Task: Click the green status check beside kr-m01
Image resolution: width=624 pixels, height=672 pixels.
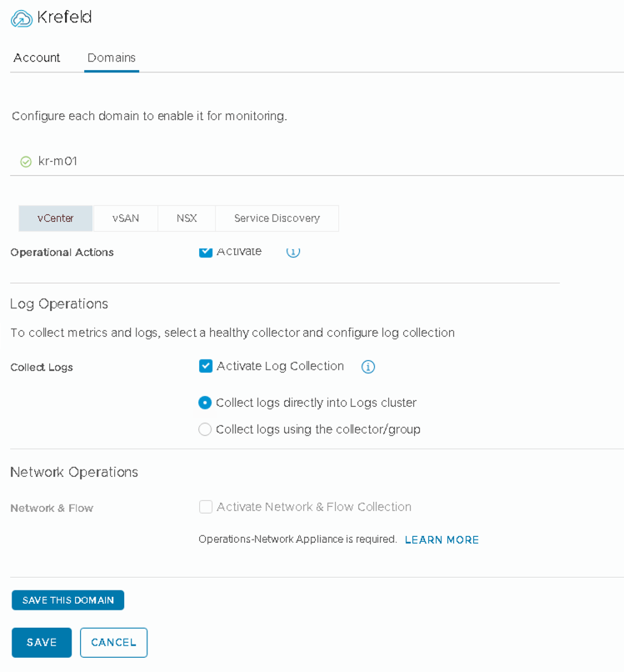Action: click(25, 162)
